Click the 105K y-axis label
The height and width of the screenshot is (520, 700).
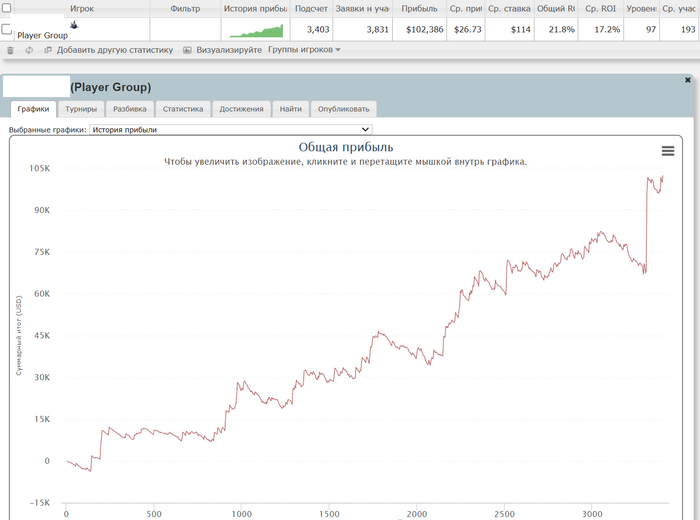pos(40,168)
